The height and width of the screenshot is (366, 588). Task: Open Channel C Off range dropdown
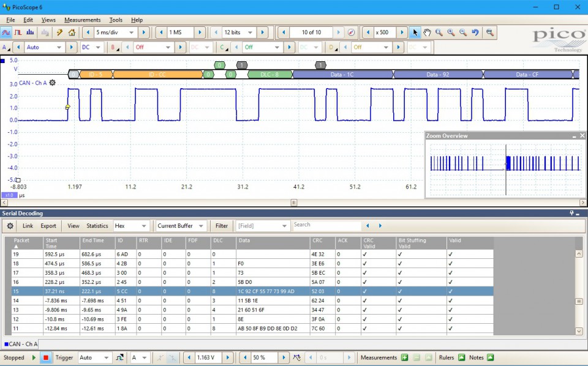pos(277,47)
